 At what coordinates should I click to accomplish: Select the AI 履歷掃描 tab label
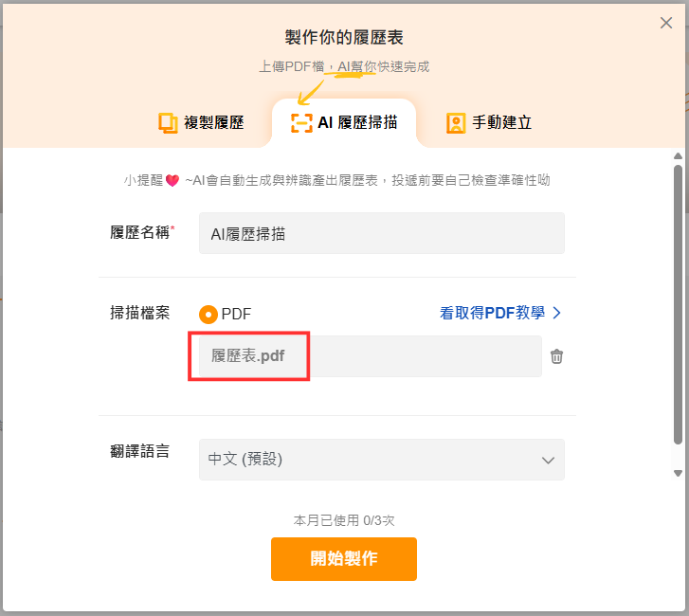[357, 123]
